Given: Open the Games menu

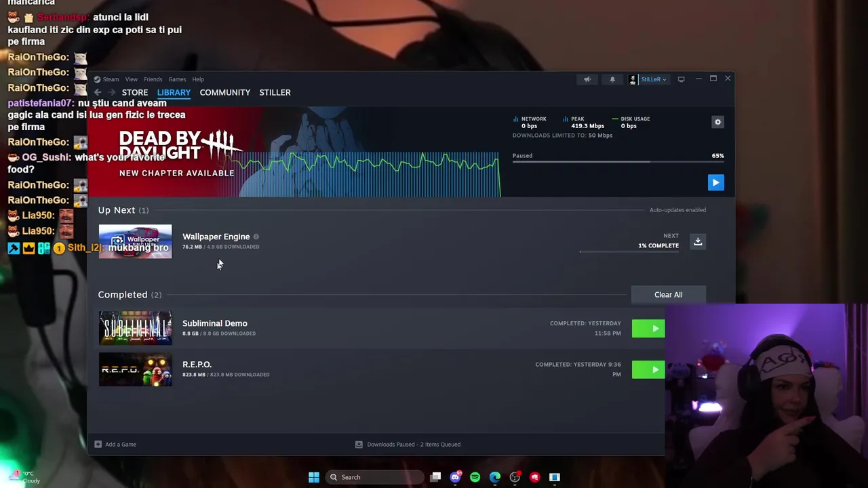Looking at the screenshot, I should click(177, 79).
